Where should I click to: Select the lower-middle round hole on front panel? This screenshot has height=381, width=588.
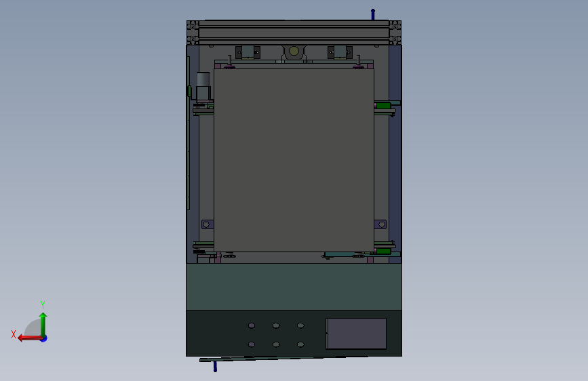276,344
